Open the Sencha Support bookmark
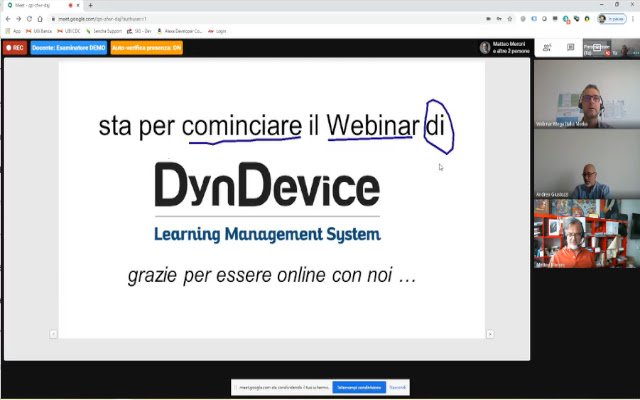 pyautogui.click(x=104, y=31)
